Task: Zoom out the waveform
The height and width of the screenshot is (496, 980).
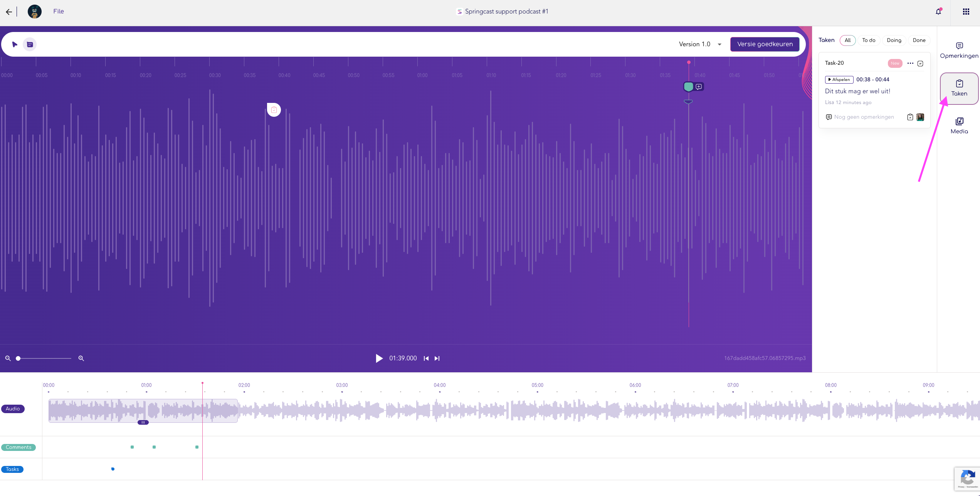Action: click(x=8, y=358)
